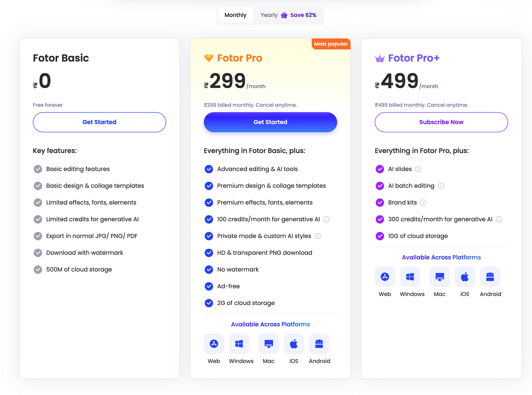Click 'Private mode & custom AI styles' text

point(264,236)
